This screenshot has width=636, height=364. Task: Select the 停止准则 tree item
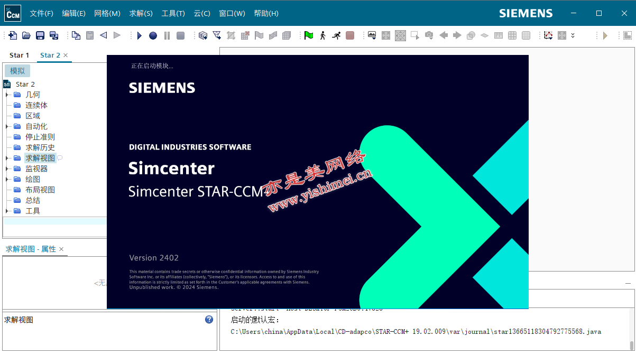(40, 137)
